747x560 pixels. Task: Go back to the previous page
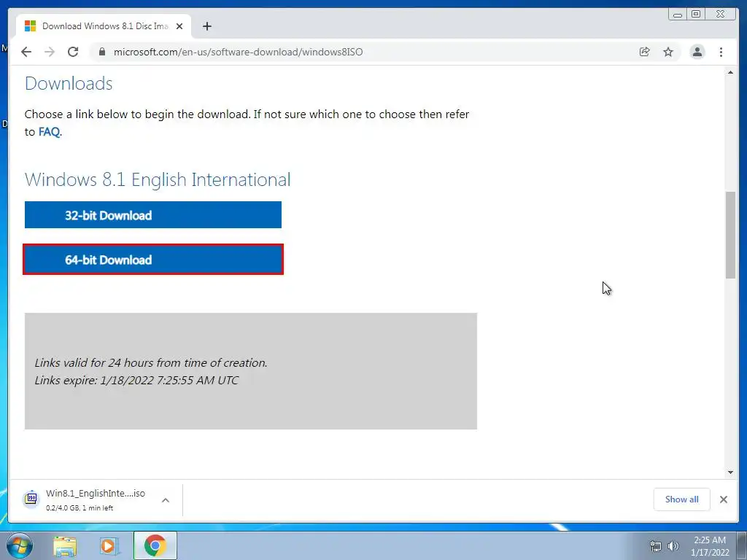[26, 52]
